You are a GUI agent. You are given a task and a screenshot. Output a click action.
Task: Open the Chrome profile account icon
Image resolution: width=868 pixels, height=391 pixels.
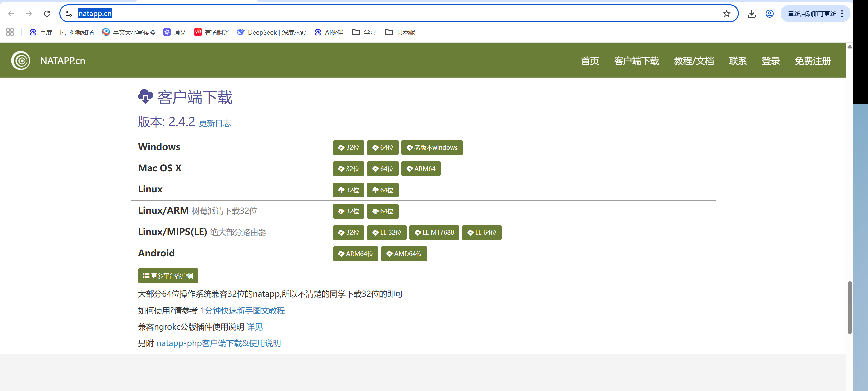click(769, 14)
